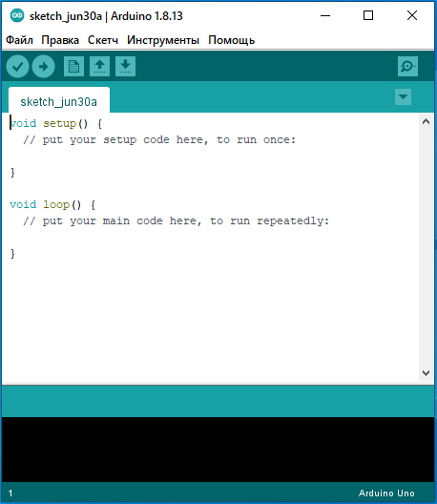Select the sketch_jun30a tab

59,100
